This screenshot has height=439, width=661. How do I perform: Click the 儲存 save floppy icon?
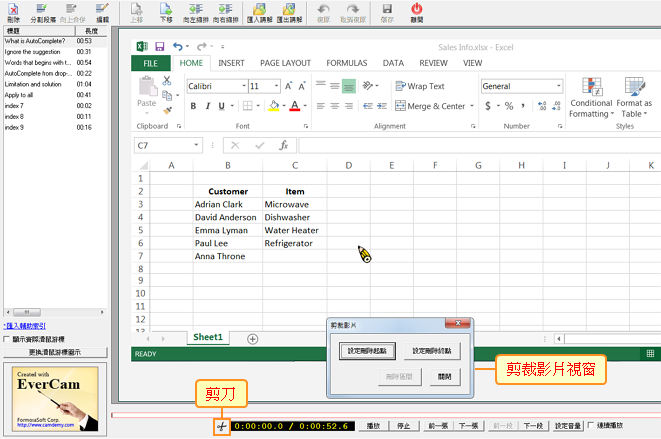[386, 10]
